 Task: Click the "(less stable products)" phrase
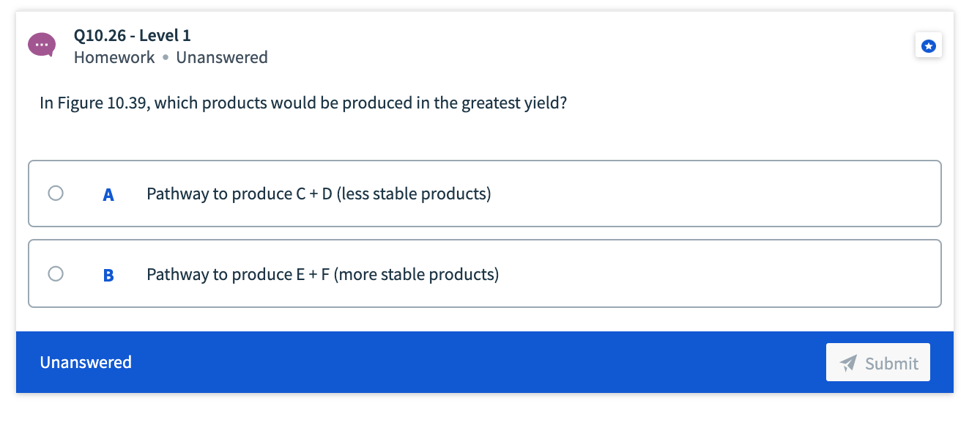pos(414,194)
